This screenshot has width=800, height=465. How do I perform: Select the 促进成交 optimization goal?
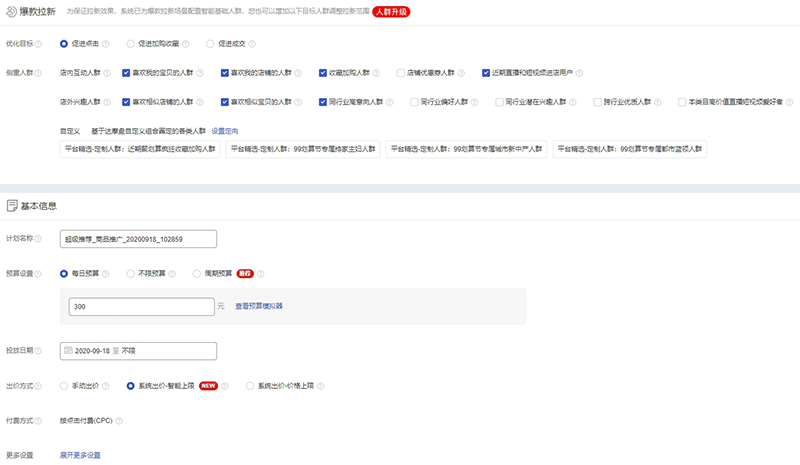[210, 44]
